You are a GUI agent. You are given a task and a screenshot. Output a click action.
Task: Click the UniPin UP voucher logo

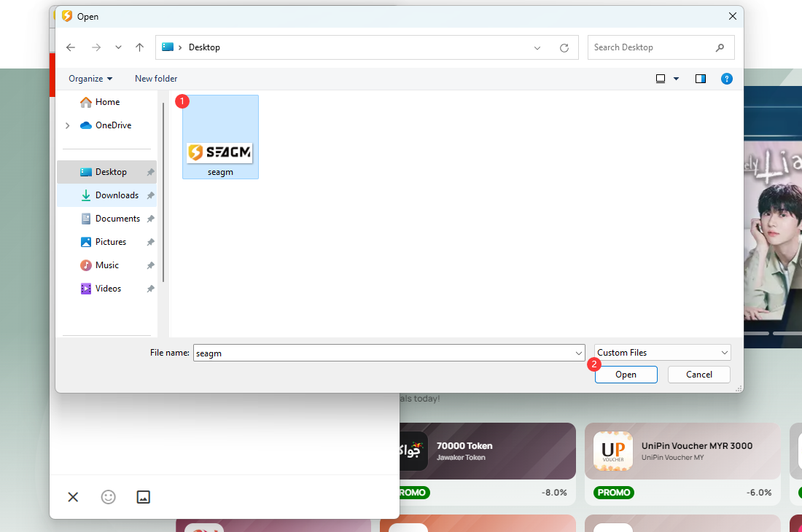[x=613, y=451]
